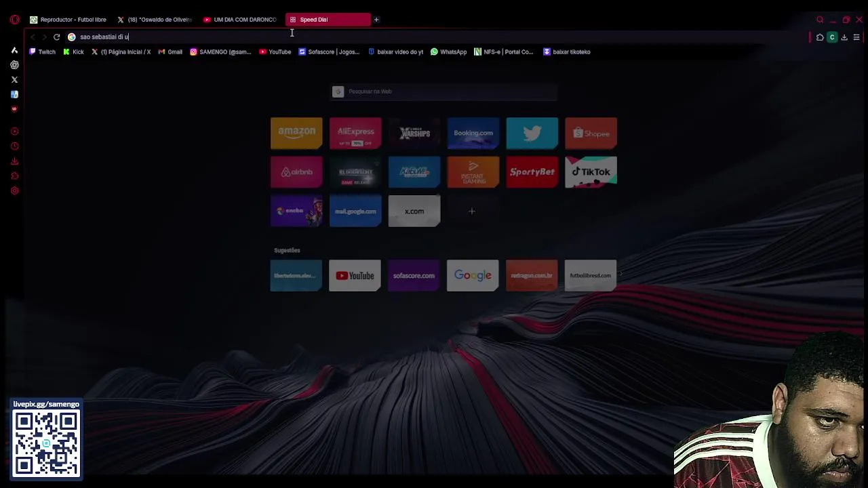
Task: Open the Sofascore bookmark
Action: pyautogui.click(x=329, y=52)
